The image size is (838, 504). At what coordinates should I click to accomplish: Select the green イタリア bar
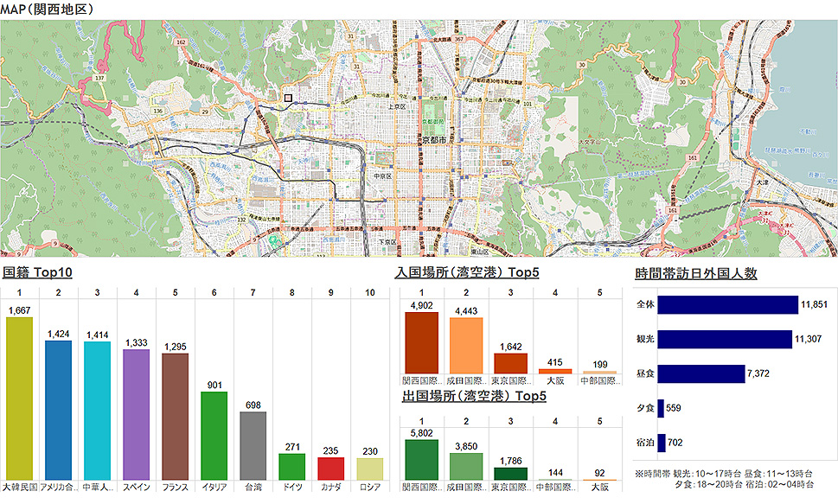(x=214, y=436)
